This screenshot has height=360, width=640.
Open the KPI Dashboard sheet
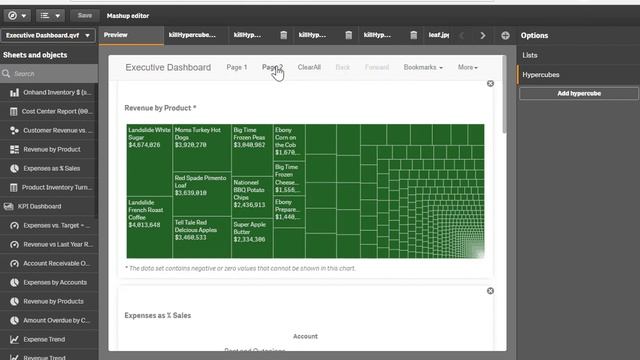click(49, 207)
